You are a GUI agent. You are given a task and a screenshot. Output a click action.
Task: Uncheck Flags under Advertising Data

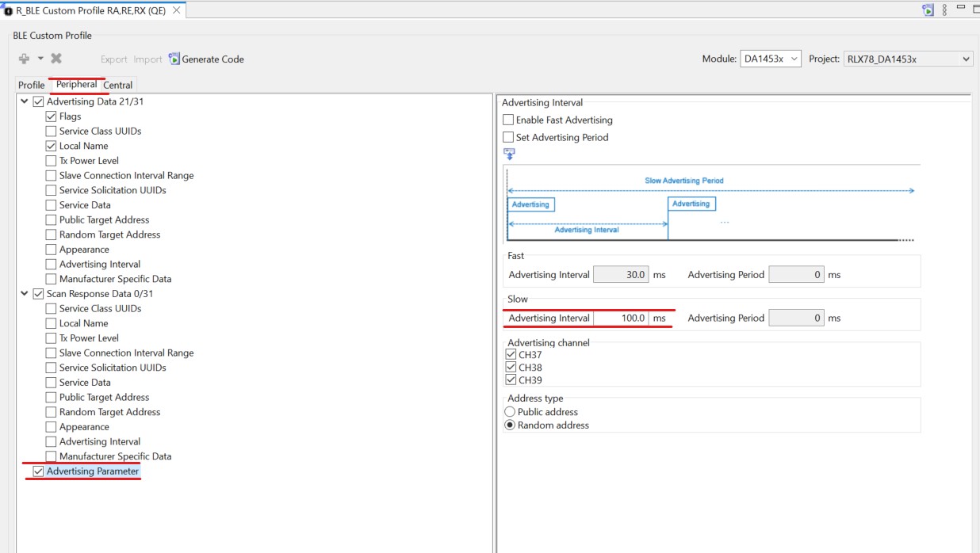coord(51,116)
